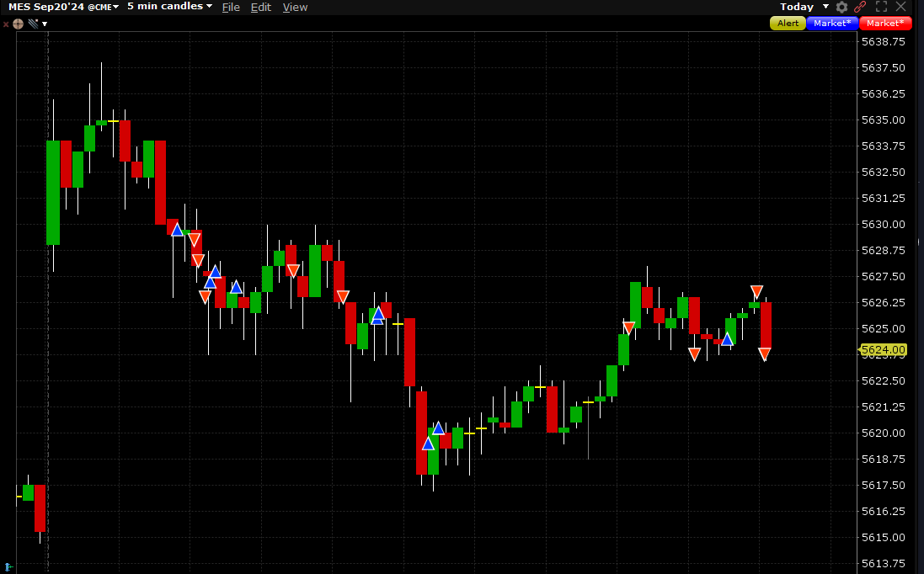Expand the drawing tools dropdown arrow

45,24
